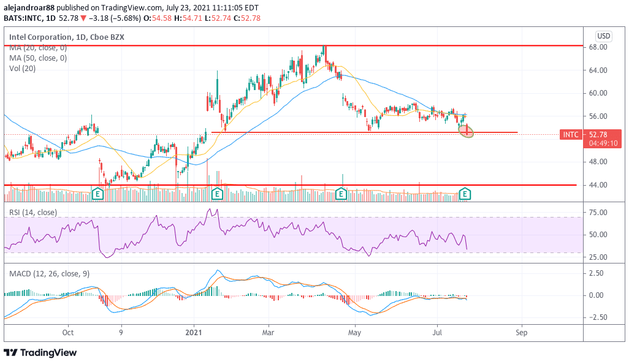Viewport: 629px width, 364px height.
Task: Click the C:52.78 close value
Action: (x=247, y=18)
